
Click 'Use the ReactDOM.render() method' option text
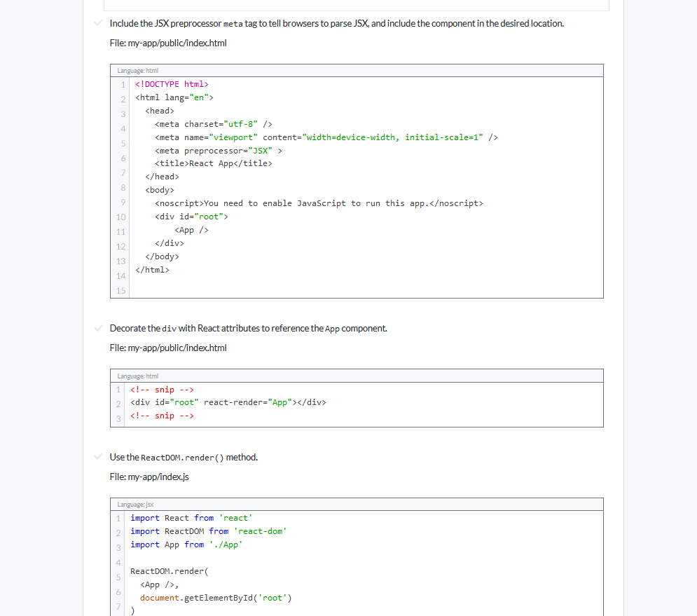tap(184, 457)
